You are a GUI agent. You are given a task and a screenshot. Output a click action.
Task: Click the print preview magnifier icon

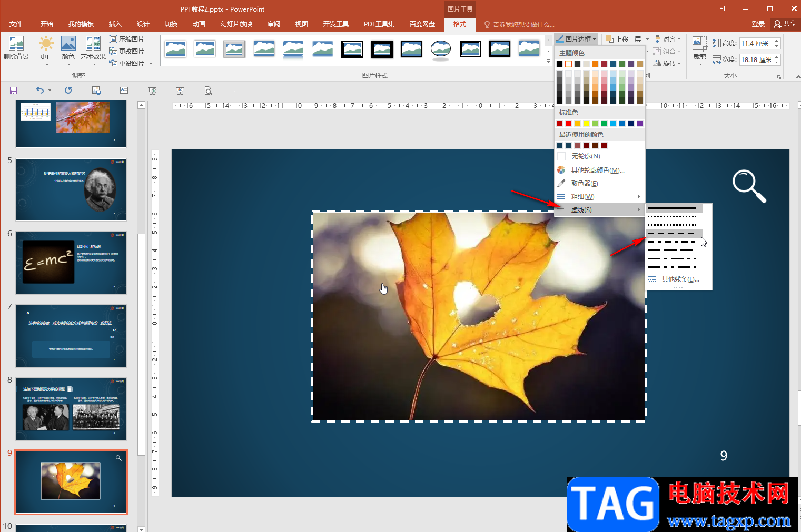coord(209,91)
